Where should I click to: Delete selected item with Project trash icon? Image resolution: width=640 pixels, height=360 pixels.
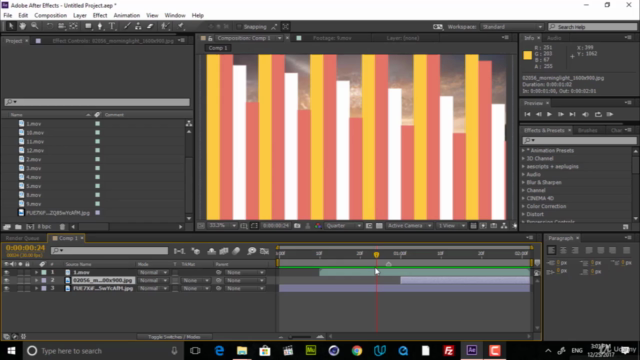tap(62, 227)
